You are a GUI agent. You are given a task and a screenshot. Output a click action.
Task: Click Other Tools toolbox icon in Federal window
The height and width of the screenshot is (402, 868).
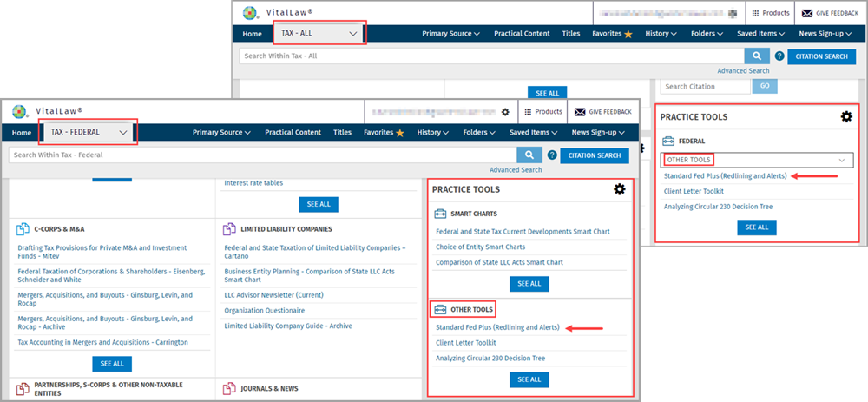440,309
